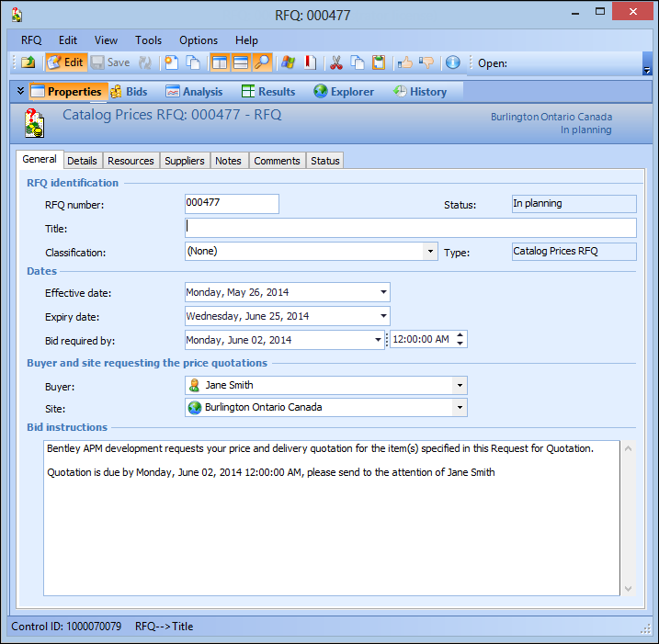This screenshot has height=644, width=659.
Task: Click the Edit button in toolbar
Action: tap(65, 62)
